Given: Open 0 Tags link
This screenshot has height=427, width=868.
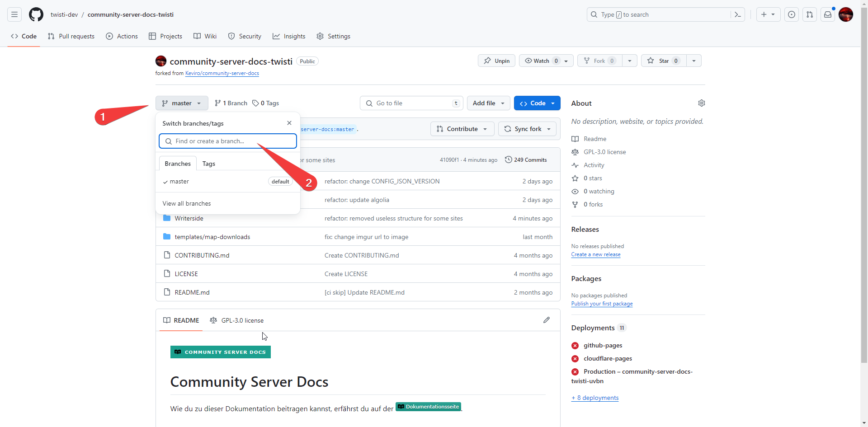Looking at the screenshot, I should 266,103.
